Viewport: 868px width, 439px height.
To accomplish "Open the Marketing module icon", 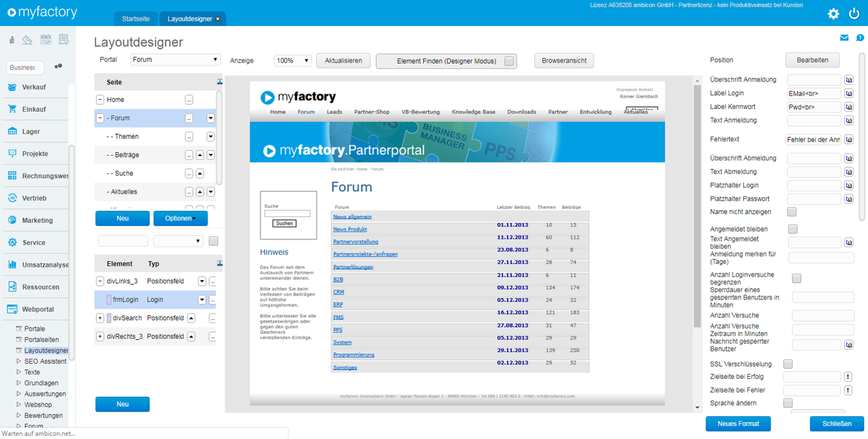I will pos(12,220).
